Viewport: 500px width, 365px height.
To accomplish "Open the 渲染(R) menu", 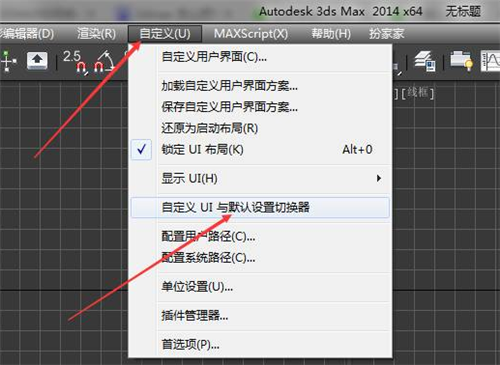I will coord(96,34).
